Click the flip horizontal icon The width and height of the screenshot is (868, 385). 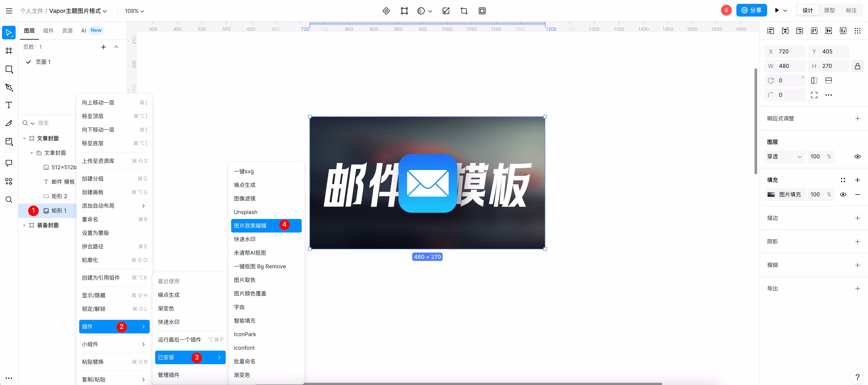click(814, 81)
